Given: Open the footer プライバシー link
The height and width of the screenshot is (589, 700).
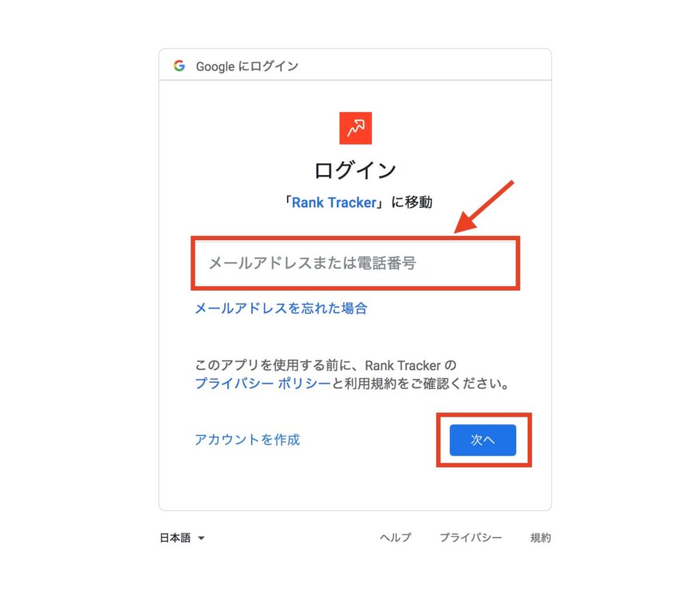Looking at the screenshot, I should click(x=470, y=538).
